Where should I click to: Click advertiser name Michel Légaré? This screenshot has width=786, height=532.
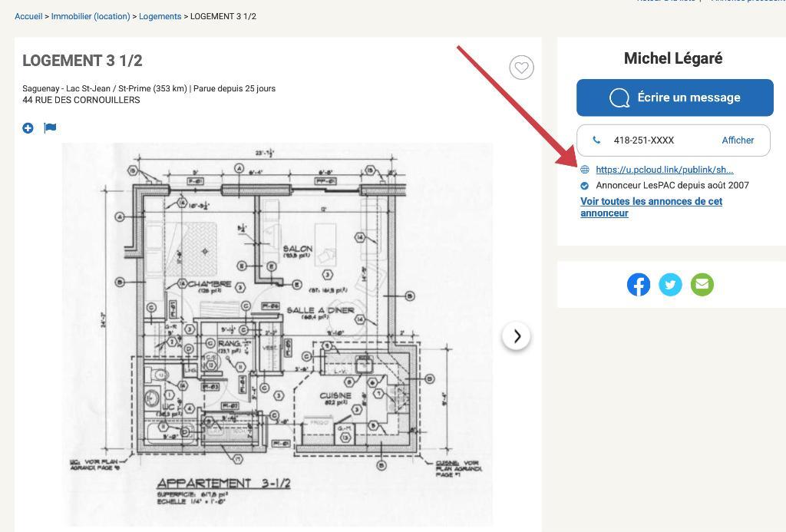(672, 58)
